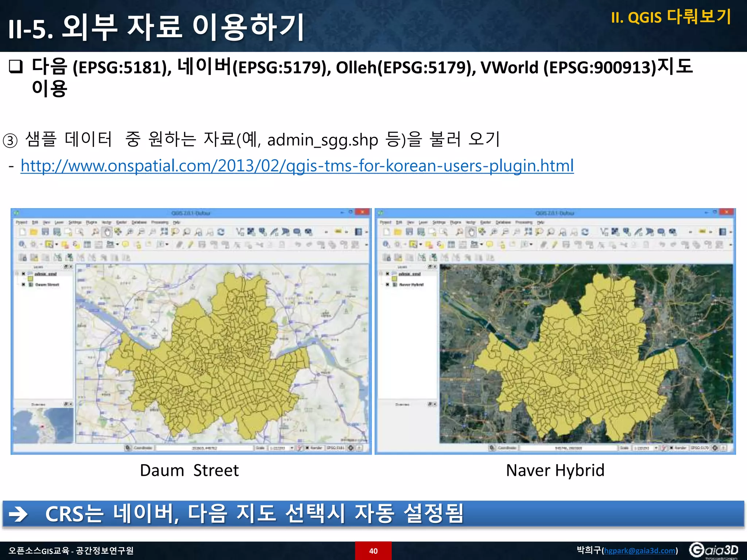Click Zoom In magnifier in Daum Street window
Image resolution: width=747 pixels, height=560 pixels.
(x=129, y=232)
